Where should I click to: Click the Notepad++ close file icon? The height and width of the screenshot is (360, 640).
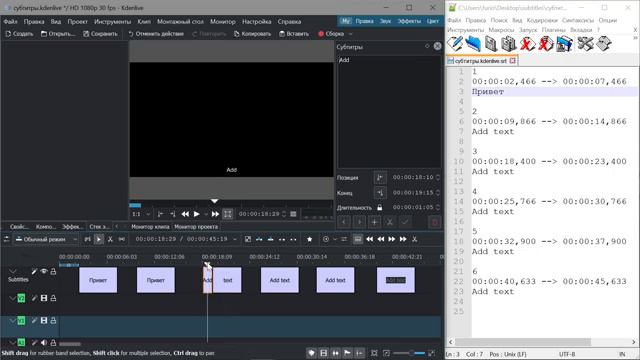tap(527, 44)
